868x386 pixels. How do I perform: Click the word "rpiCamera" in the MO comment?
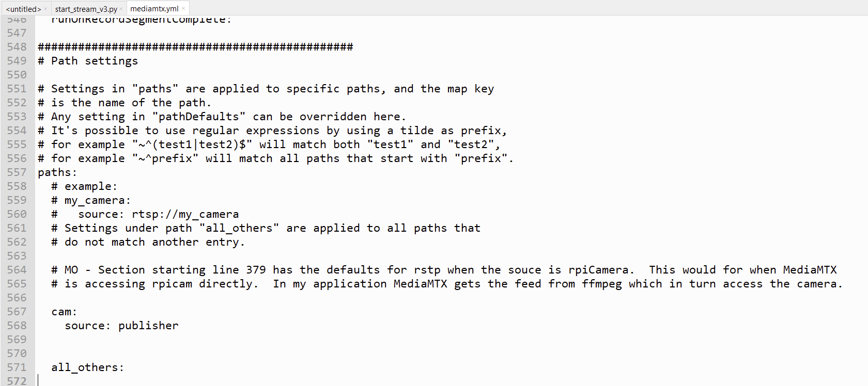[598, 270]
